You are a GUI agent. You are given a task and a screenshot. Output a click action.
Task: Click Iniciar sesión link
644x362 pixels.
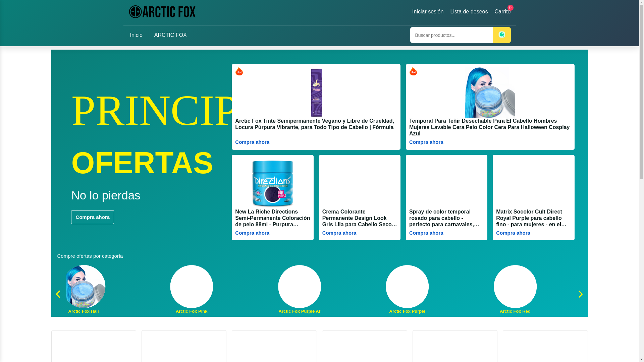tap(428, 12)
